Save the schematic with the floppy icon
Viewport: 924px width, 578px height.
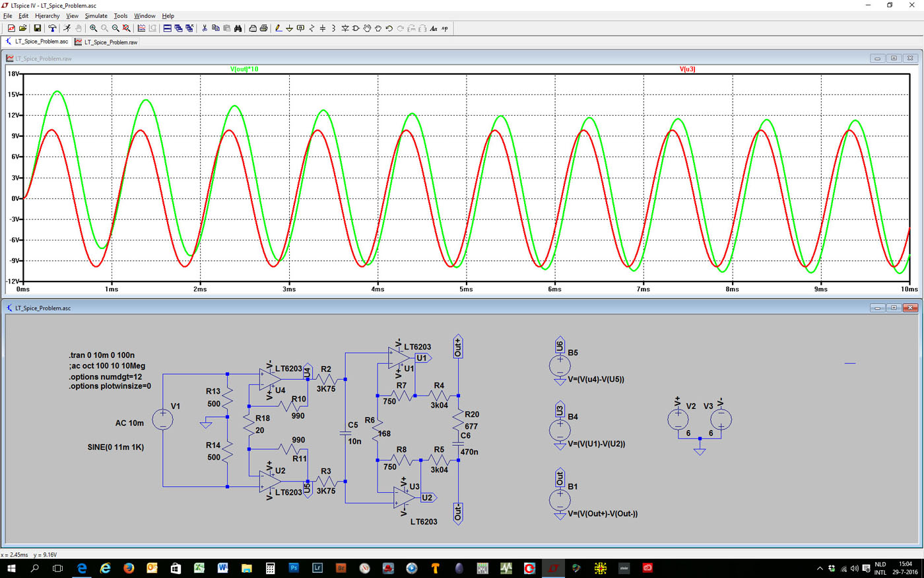point(37,28)
